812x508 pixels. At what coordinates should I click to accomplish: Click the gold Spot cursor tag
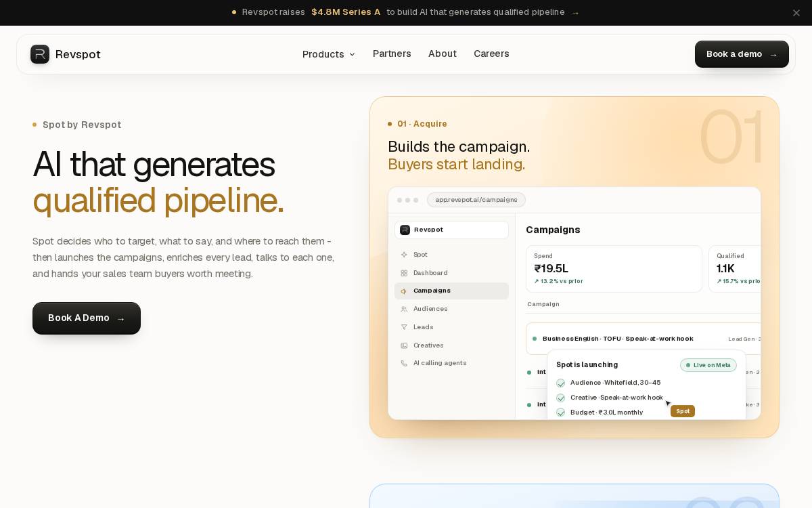[683, 411]
